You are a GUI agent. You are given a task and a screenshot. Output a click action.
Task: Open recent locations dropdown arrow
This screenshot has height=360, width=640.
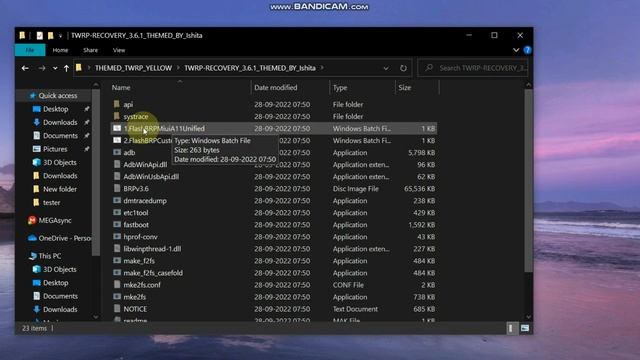tap(55, 68)
